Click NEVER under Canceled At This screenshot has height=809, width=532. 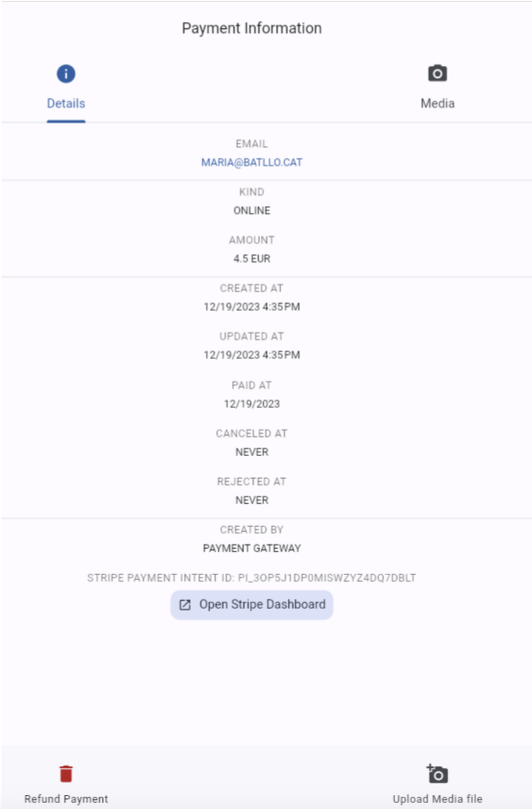pyautogui.click(x=252, y=452)
